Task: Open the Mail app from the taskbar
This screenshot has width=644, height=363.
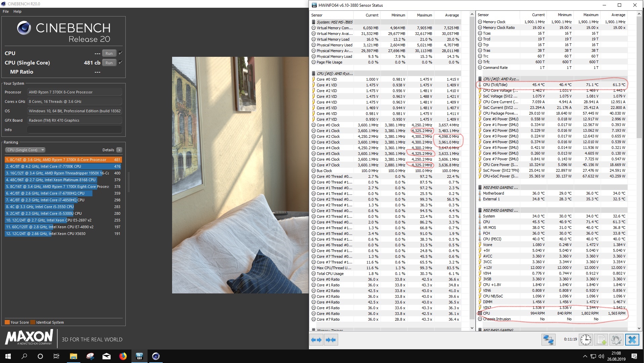Action: [107, 356]
